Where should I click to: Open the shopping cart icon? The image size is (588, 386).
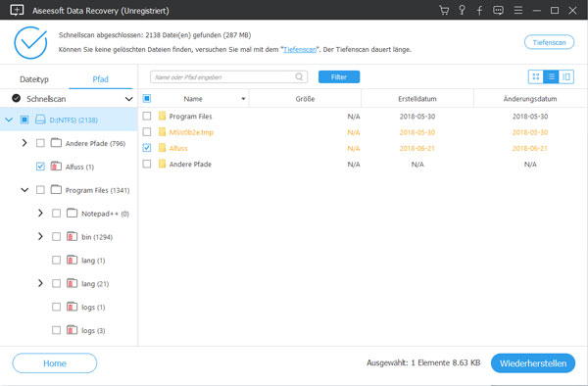tap(444, 10)
